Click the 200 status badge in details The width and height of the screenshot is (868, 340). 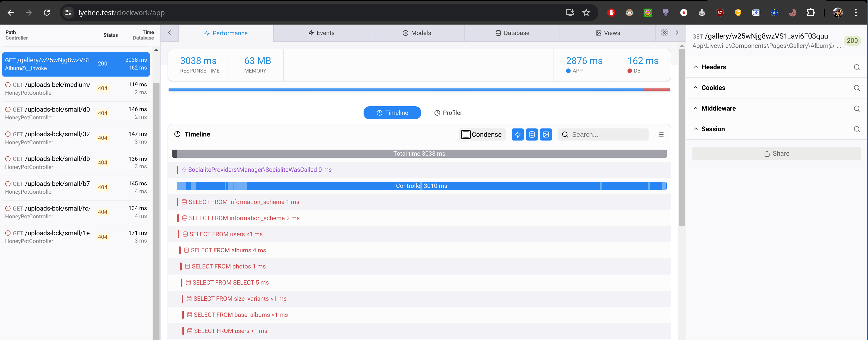click(852, 41)
